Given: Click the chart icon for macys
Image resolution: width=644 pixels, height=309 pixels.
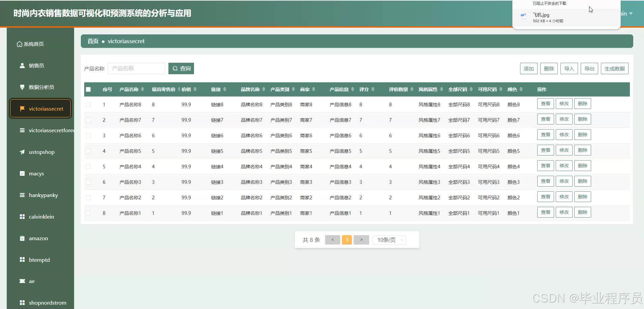Looking at the screenshot, I should tap(22, 173).
